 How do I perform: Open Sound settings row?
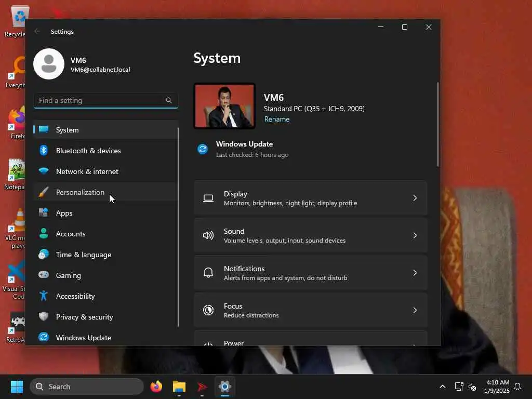(x=311, y=235)
